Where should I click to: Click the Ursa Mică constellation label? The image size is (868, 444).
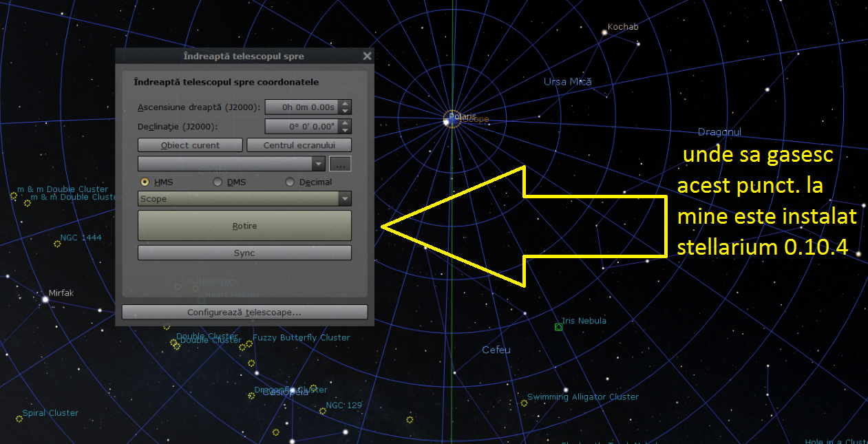(x=567, y=82)
